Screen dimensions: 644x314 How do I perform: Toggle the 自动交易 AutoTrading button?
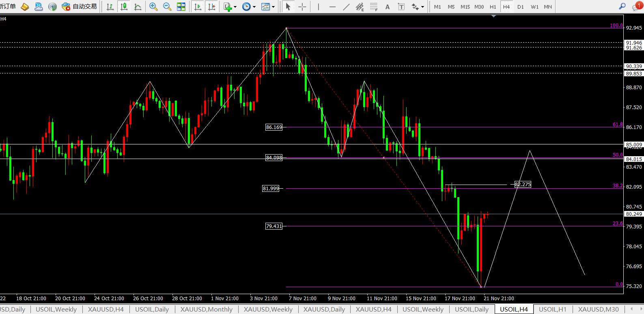80,6
